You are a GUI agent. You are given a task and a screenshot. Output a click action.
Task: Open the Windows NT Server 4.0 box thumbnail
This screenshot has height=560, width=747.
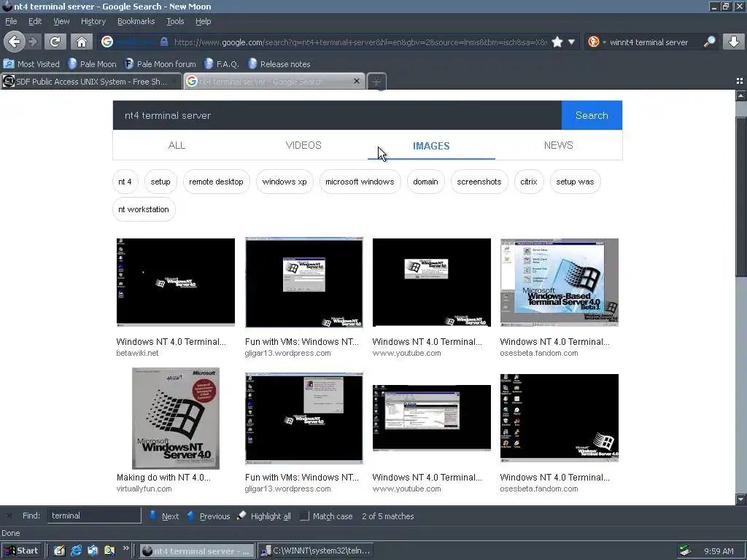pos(175,418)
